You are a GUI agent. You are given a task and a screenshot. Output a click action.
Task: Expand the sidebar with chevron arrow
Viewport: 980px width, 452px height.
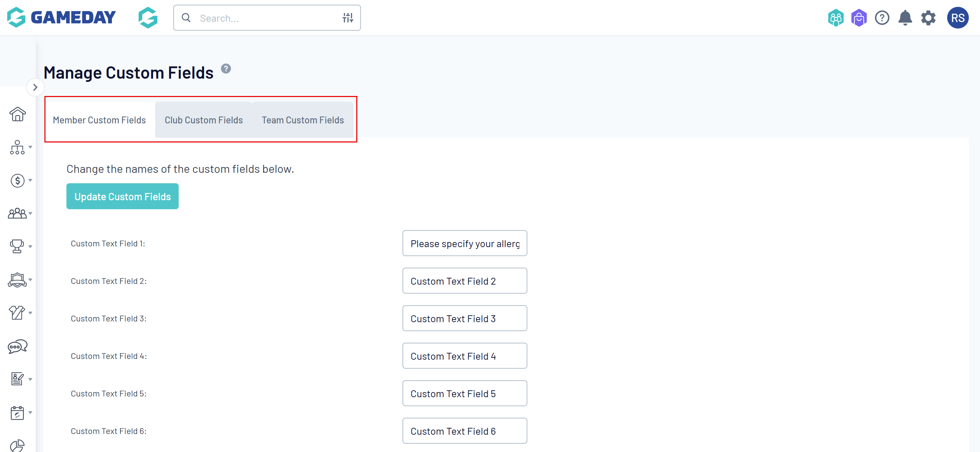coord(35,87)
